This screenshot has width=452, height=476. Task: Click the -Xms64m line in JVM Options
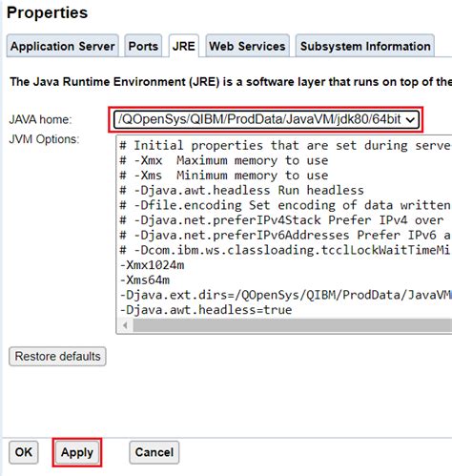[145, 279]
